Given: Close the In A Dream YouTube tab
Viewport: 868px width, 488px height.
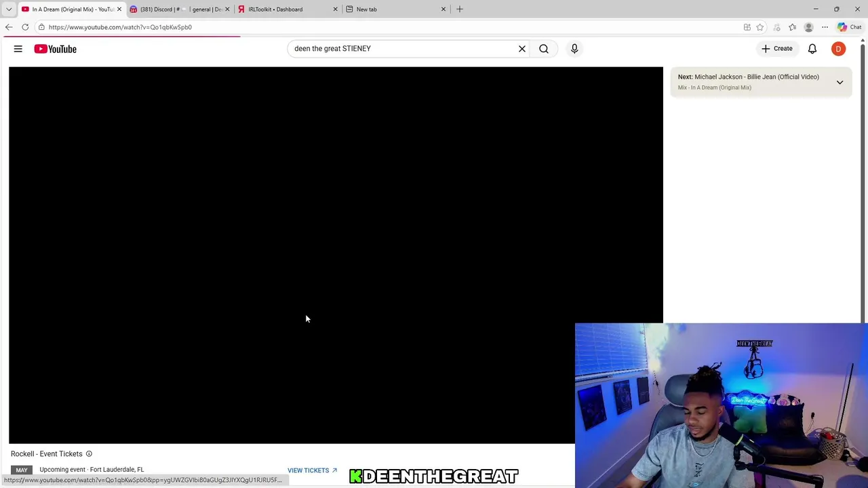Looking at the screenshot, I should (x=119, y=9).
